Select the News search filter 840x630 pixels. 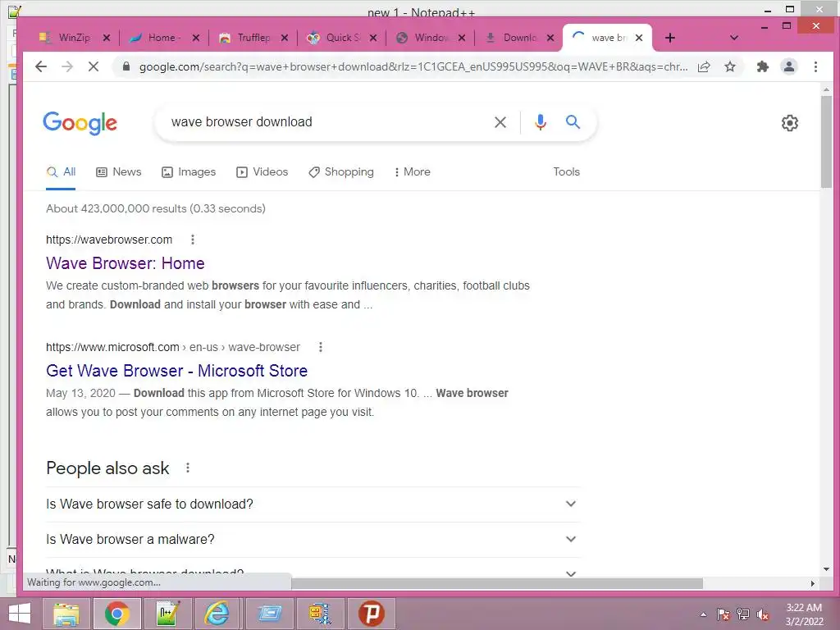[119, 172]
